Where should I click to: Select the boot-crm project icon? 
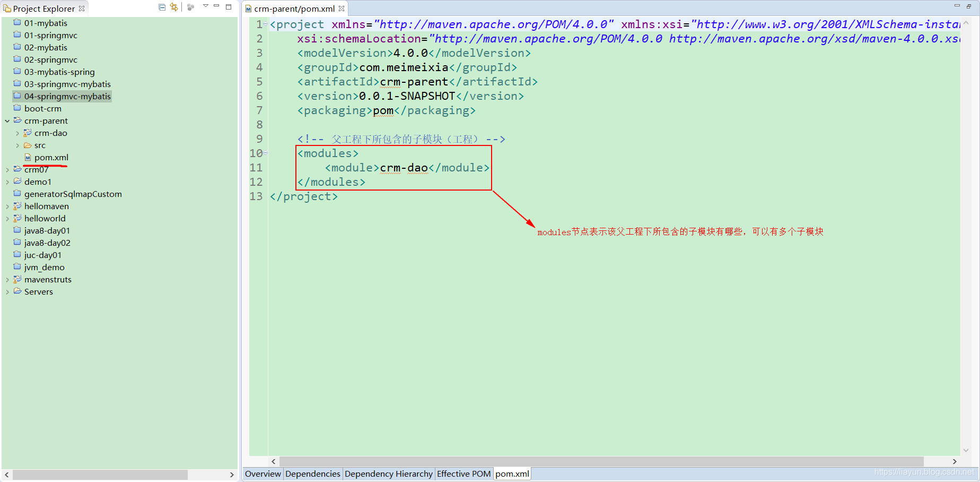pos(17,108)
